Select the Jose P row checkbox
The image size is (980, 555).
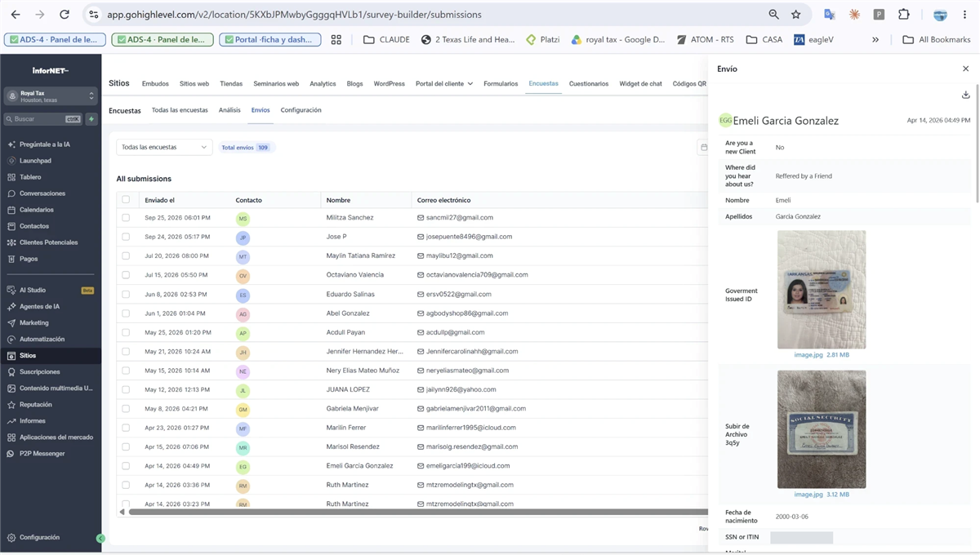pos(126,237)
